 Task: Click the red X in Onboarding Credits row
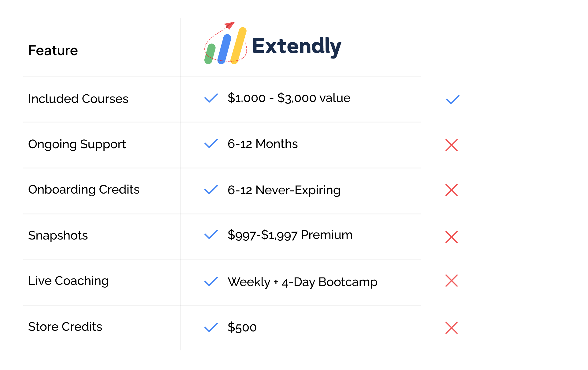pos(452,190)
